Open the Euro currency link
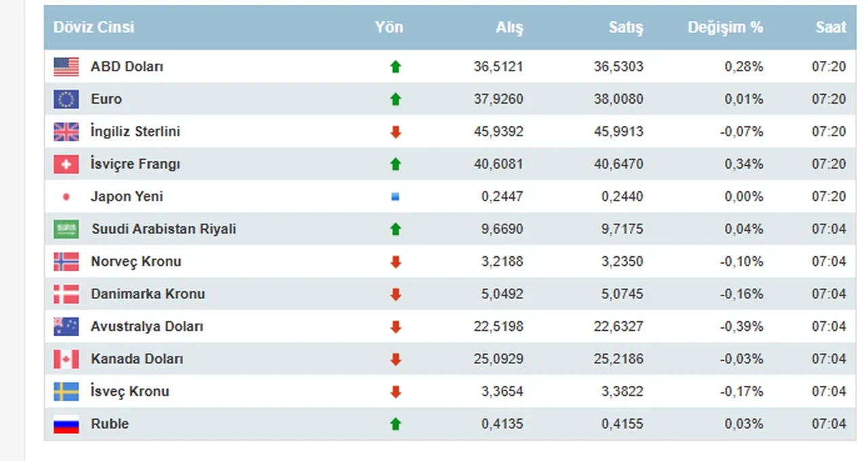 pyautogui.click(x=106, y=99)
